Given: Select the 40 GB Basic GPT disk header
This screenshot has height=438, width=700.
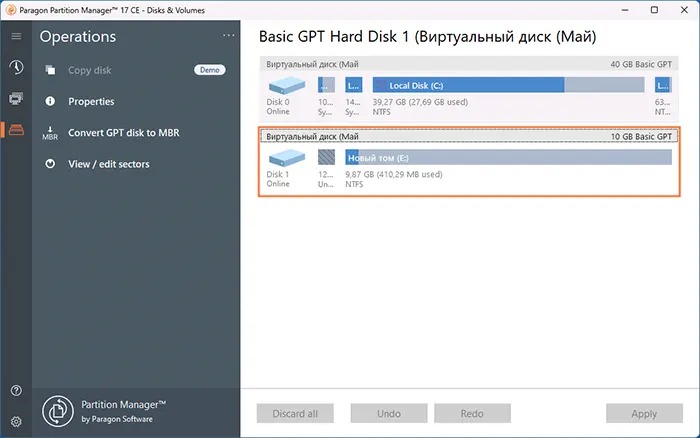Looking at the screenshot, I should click(469, 64).
